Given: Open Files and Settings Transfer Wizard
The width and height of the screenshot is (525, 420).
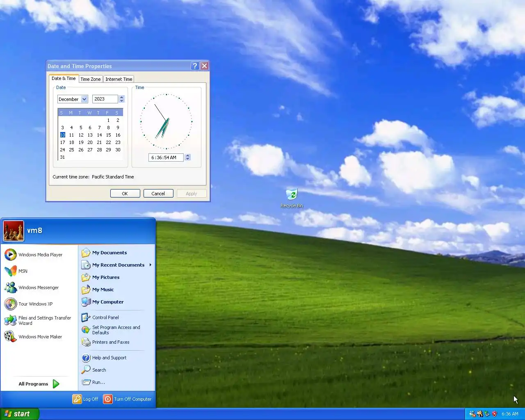Looking at the screenshot, I should 38,320.
